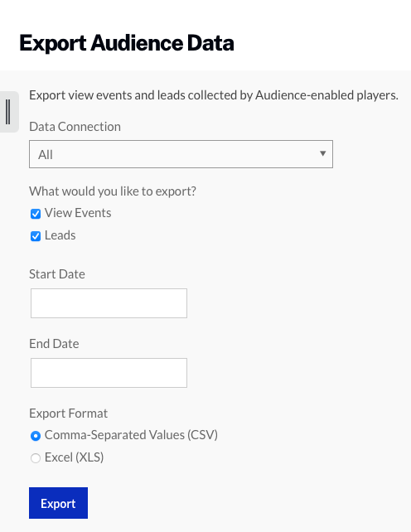Click the Leads label text
Viewport: 411px width, 532px height.
(x=60, y=235)
